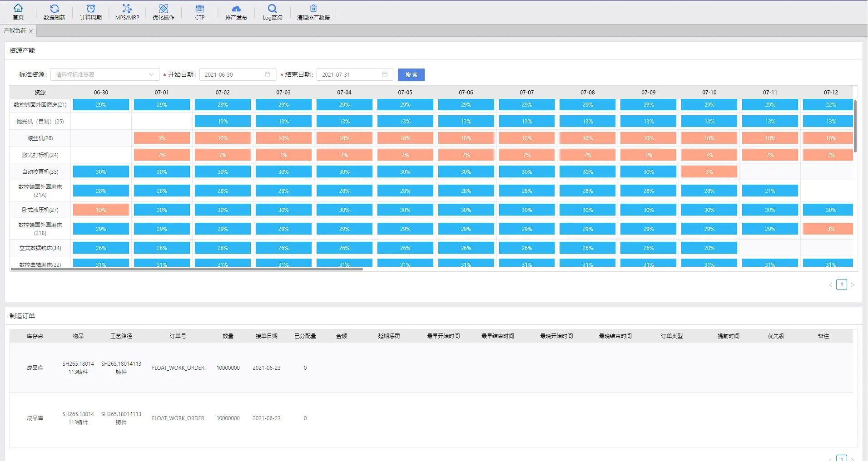Screen dimensions: 868x461
Task: Open CTP calendar icon
Action: (x=200, y=8)
